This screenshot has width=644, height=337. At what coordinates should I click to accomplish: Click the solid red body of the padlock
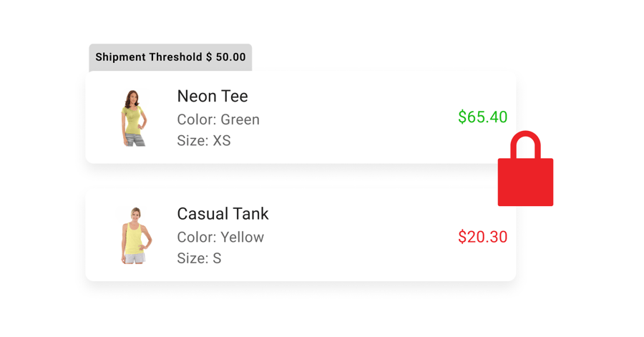coord(525,182)
